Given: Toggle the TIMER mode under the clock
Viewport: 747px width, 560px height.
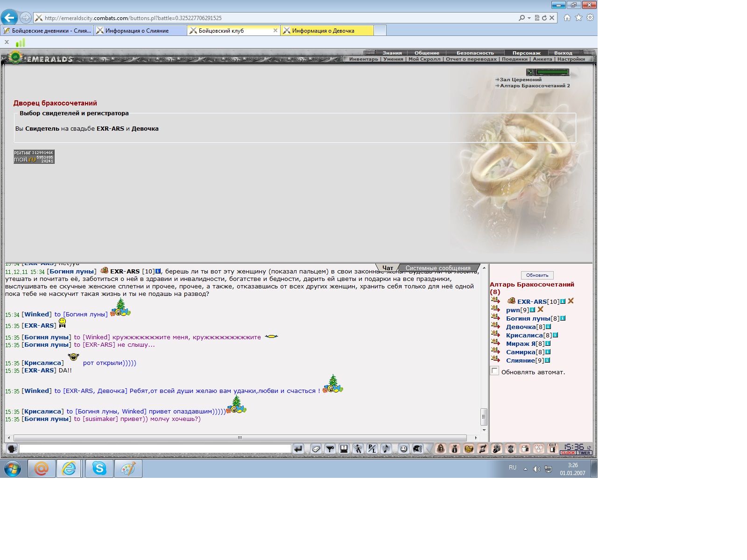Looking at the screenshot, I should point(584,453).
